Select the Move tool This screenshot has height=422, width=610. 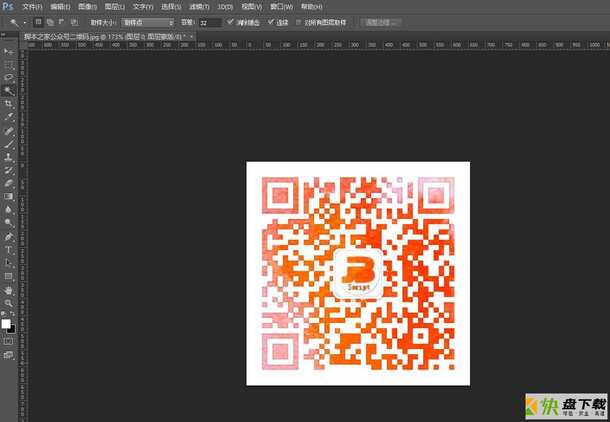(9, 51)
